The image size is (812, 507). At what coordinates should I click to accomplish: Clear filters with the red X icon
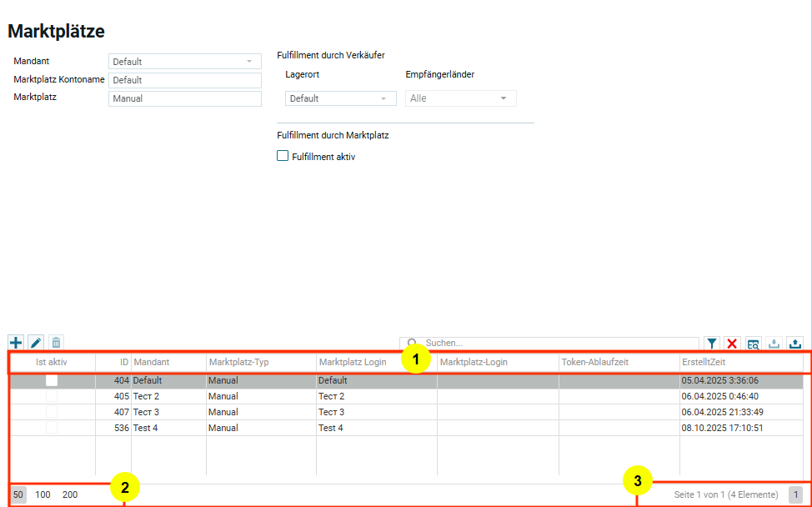(732, 344)
